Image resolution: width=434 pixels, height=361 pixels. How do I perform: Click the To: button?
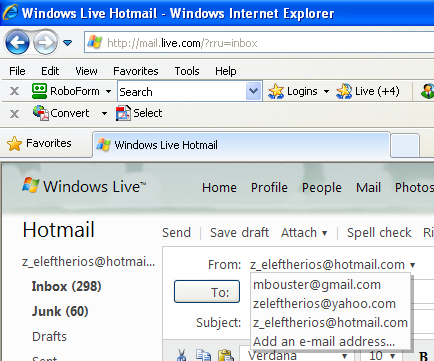point(207,292)
